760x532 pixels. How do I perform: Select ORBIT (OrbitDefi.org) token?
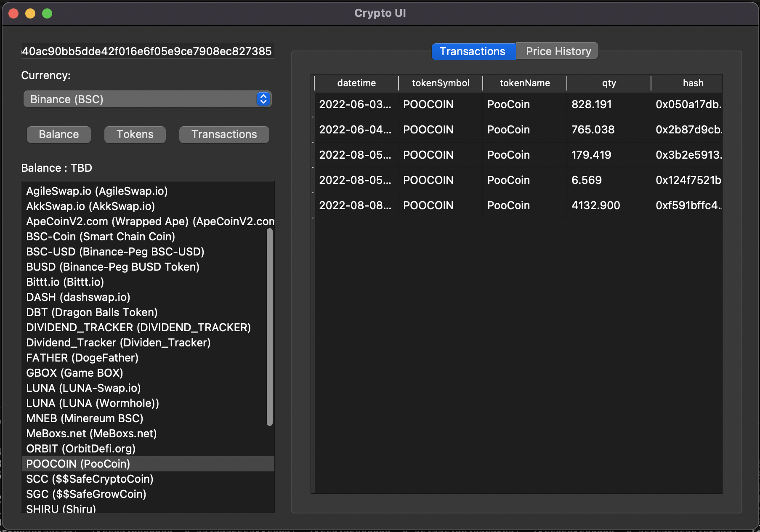(x=148, y=449)
